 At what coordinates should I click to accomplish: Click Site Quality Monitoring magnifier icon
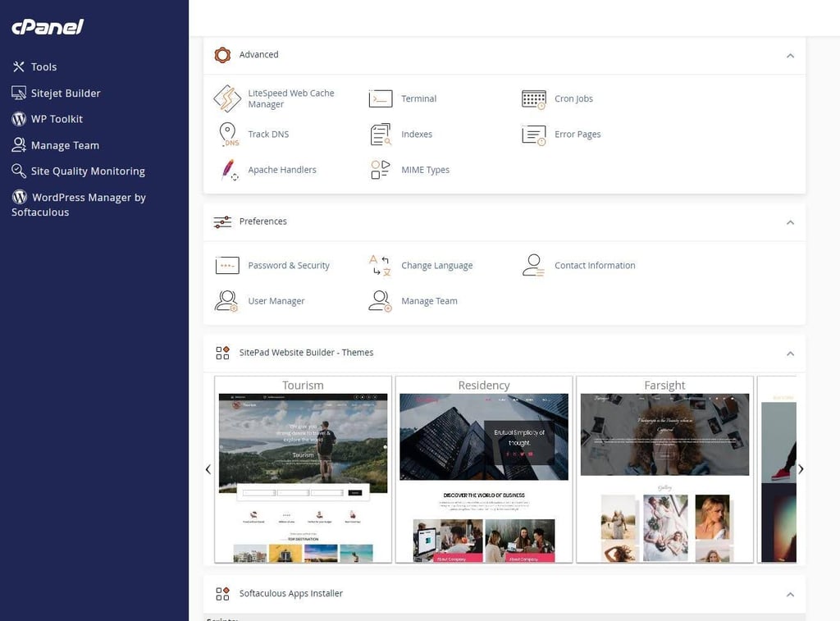[19, 171]
